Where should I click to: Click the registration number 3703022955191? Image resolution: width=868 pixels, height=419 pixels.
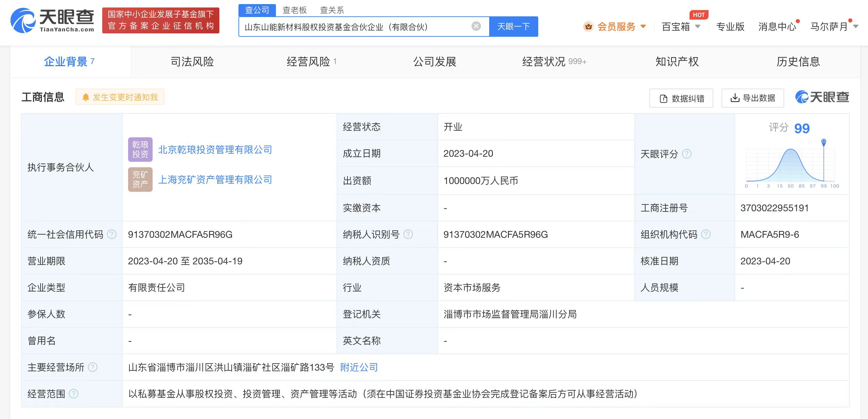coord(775,208)
